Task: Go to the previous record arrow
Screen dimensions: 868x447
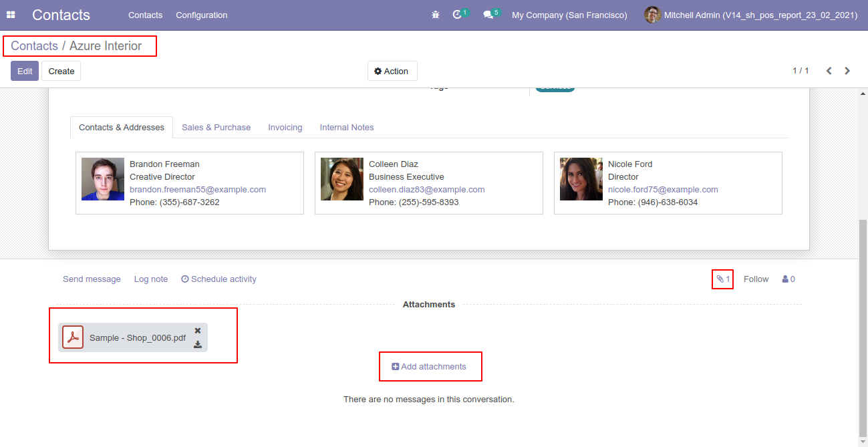Action: click(829, 71)
